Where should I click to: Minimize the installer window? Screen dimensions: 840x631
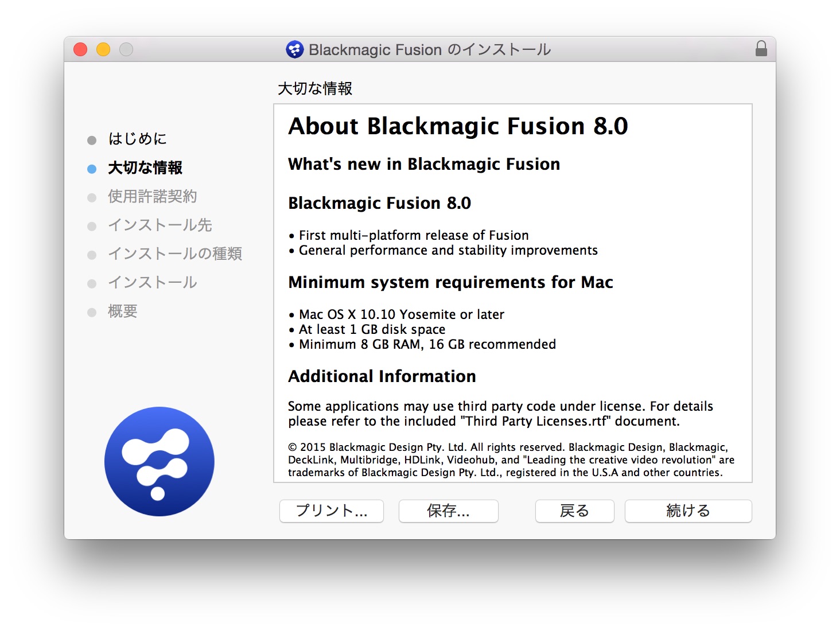[x=103, y=49]
